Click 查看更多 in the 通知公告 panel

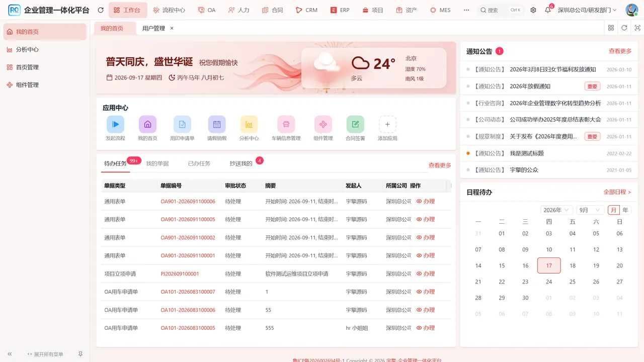[x=620, y=51]
